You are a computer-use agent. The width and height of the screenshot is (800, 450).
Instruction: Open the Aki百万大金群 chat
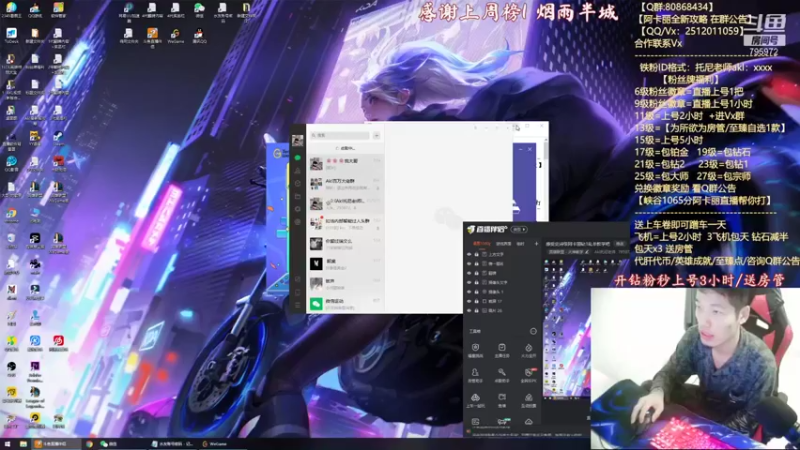[x=345, y=184]
